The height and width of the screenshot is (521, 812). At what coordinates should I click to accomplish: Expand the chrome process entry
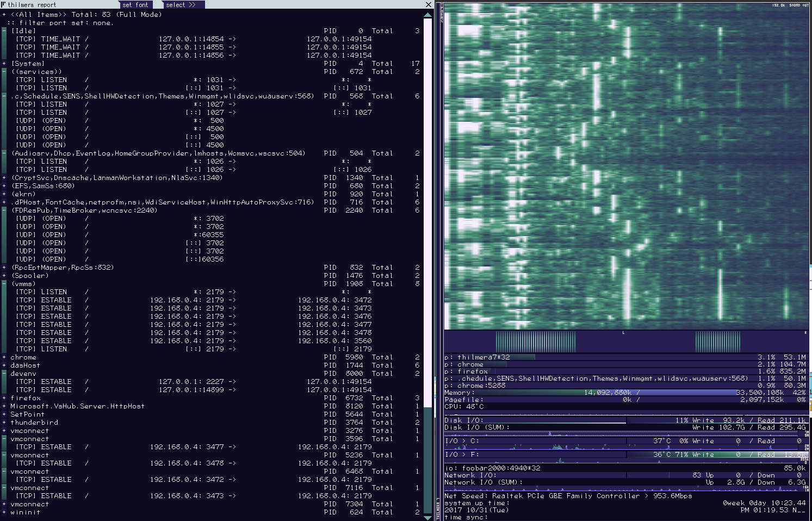tap(4, 357)
